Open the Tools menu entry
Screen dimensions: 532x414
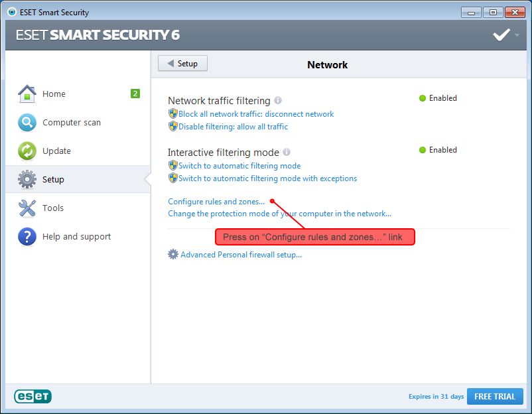(53, 208)
